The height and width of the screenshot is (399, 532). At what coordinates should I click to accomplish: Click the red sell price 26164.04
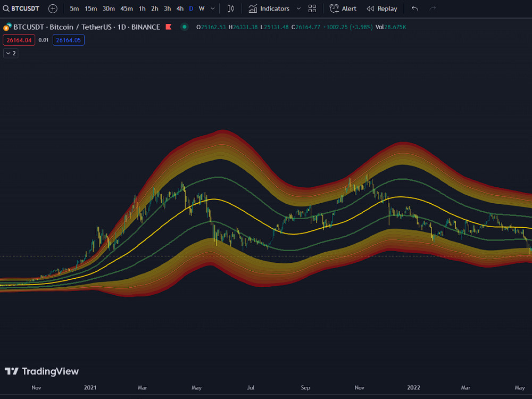point(19,40)
